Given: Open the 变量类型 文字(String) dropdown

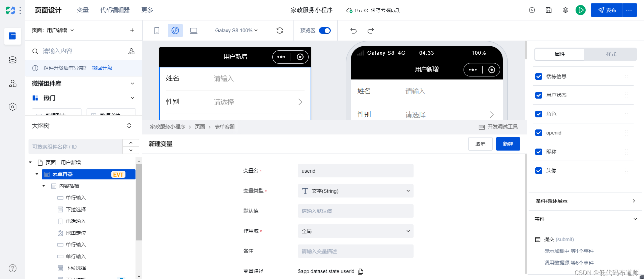Looking at the screenshot, I should [356, 191].
